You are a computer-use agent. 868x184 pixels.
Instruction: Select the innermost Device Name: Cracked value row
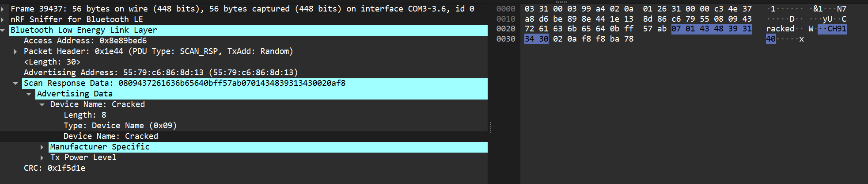tap(110, 136)
